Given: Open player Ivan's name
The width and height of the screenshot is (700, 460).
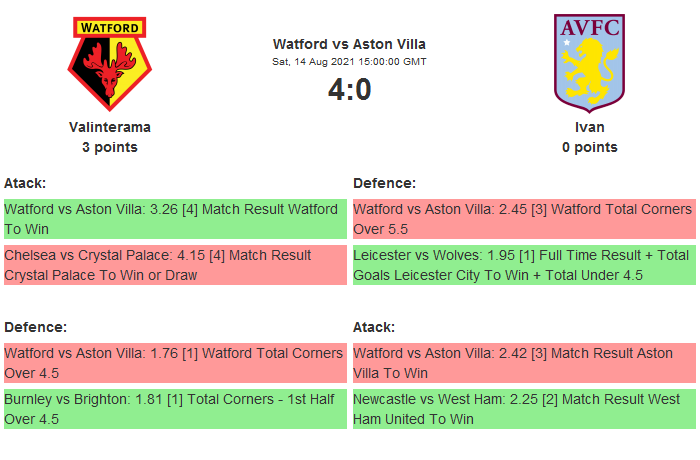Looking at the screenshot, I should click(589, 127).
